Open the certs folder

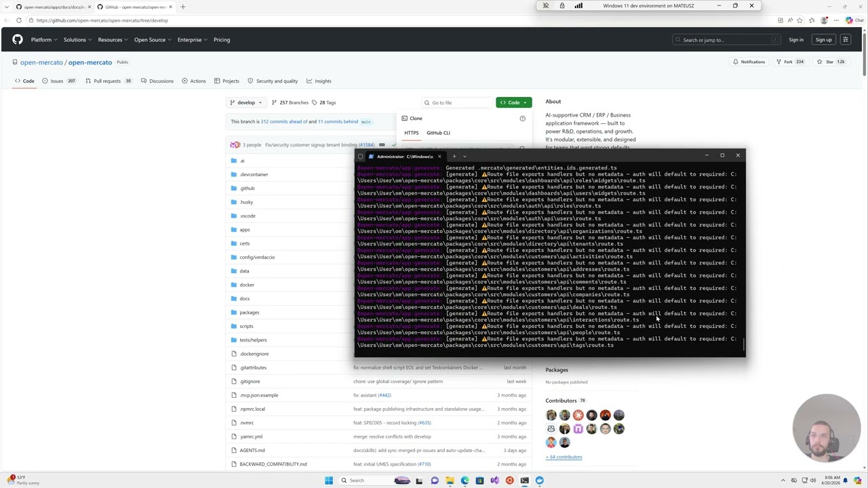point(244,243)
